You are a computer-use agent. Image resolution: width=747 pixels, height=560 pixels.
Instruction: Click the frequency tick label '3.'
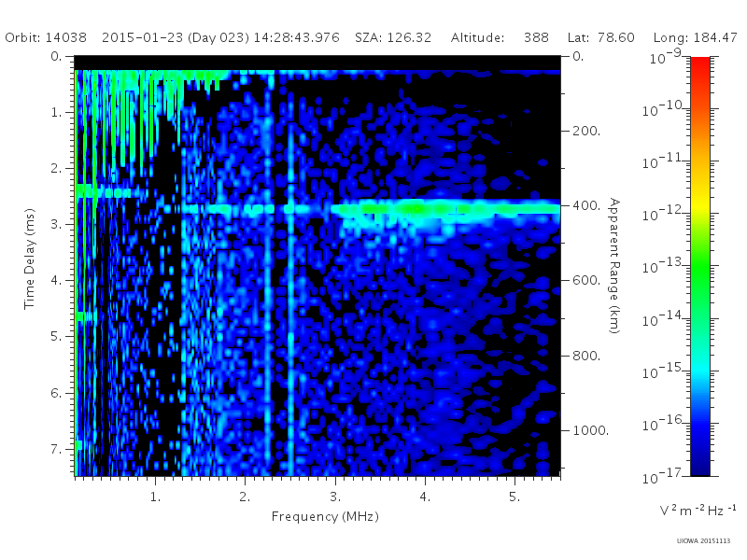(335, 497)
